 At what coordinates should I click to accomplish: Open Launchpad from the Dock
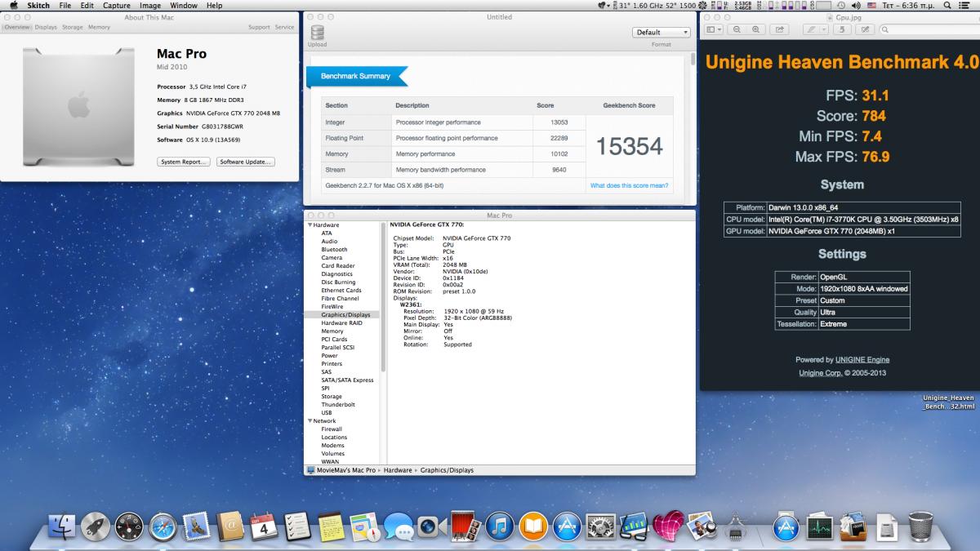click(x=96, y=527)
